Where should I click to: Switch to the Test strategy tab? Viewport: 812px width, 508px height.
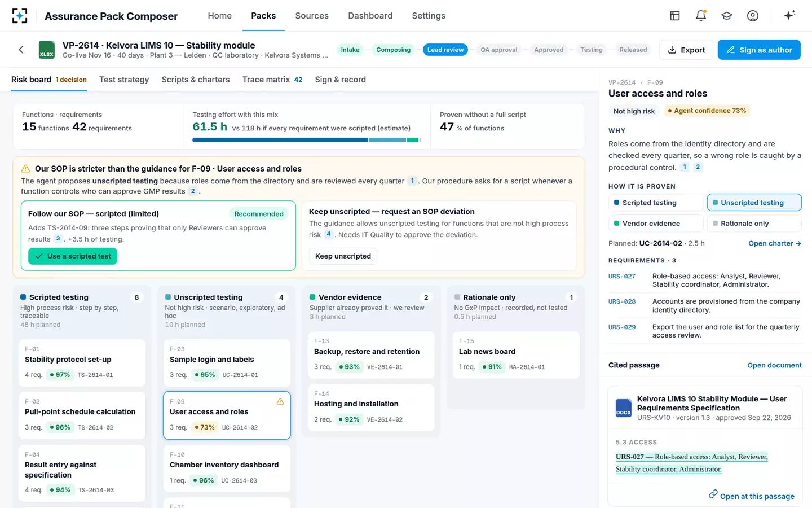tap(124, 80)
